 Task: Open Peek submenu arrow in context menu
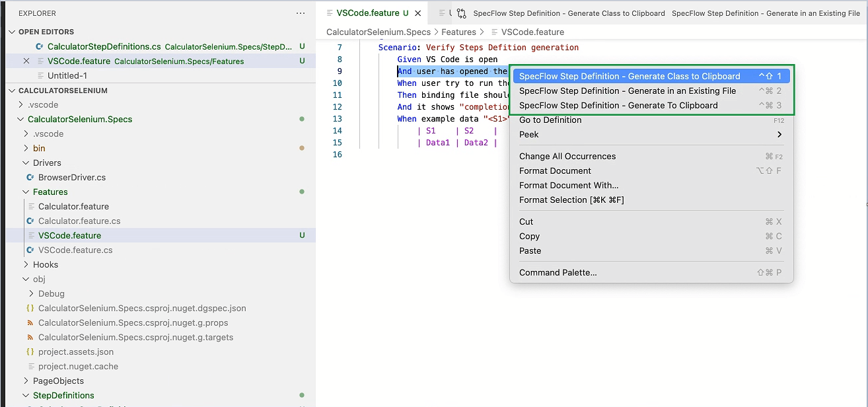[x=779, y=134]
